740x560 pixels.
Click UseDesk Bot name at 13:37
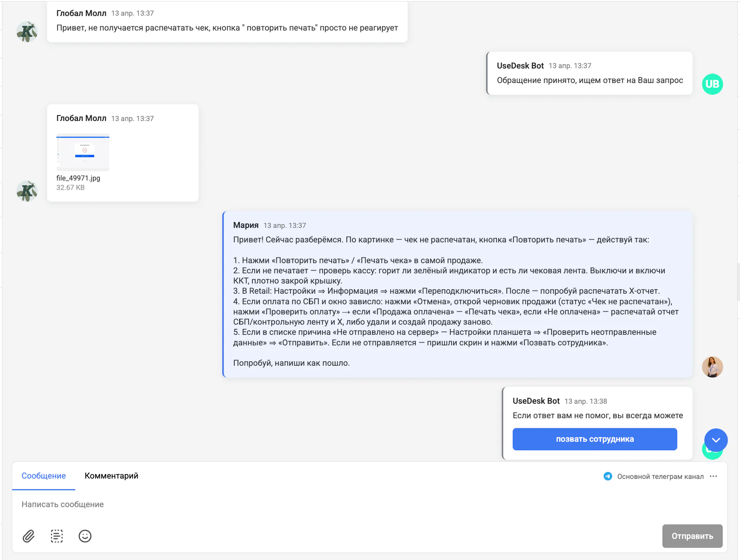coord(520,66)
